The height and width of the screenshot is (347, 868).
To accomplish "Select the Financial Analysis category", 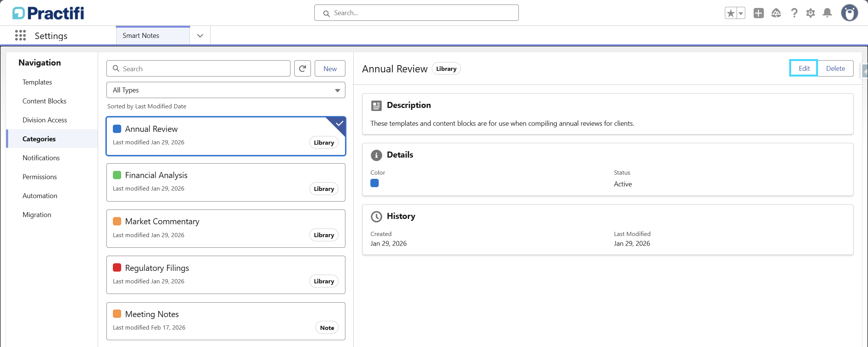I will (226, 182).
